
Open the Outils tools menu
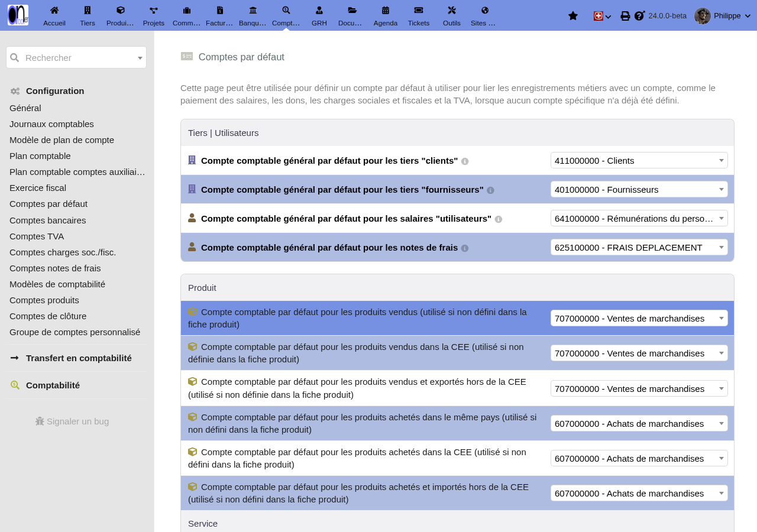452,15
